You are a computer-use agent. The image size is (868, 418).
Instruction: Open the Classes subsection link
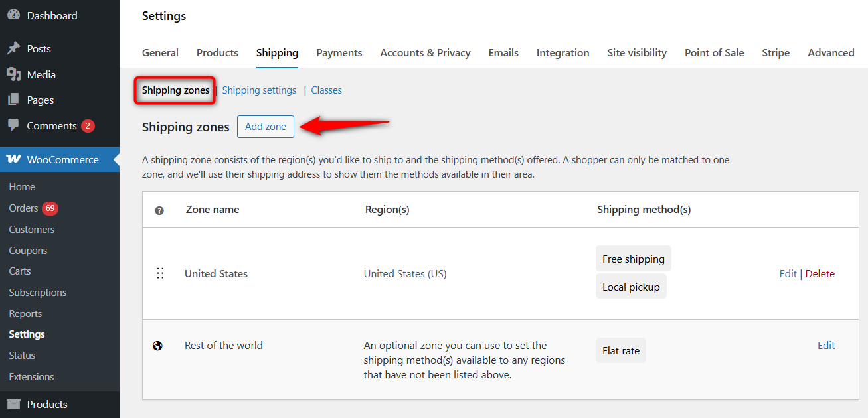(x=326, y=90)
